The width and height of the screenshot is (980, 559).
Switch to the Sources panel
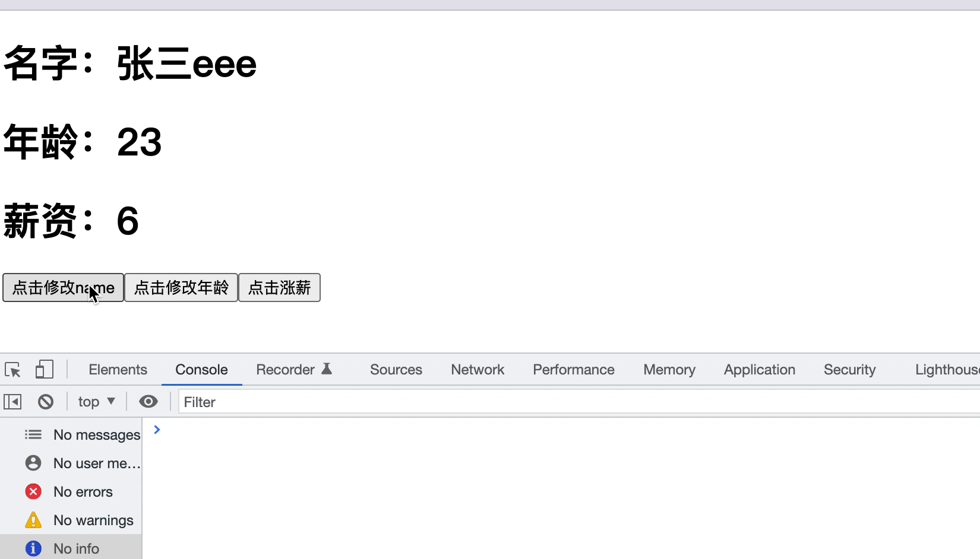click(396, 369)
